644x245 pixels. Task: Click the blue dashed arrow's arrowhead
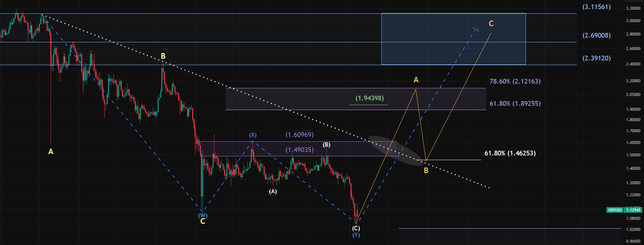coord(475,28)
